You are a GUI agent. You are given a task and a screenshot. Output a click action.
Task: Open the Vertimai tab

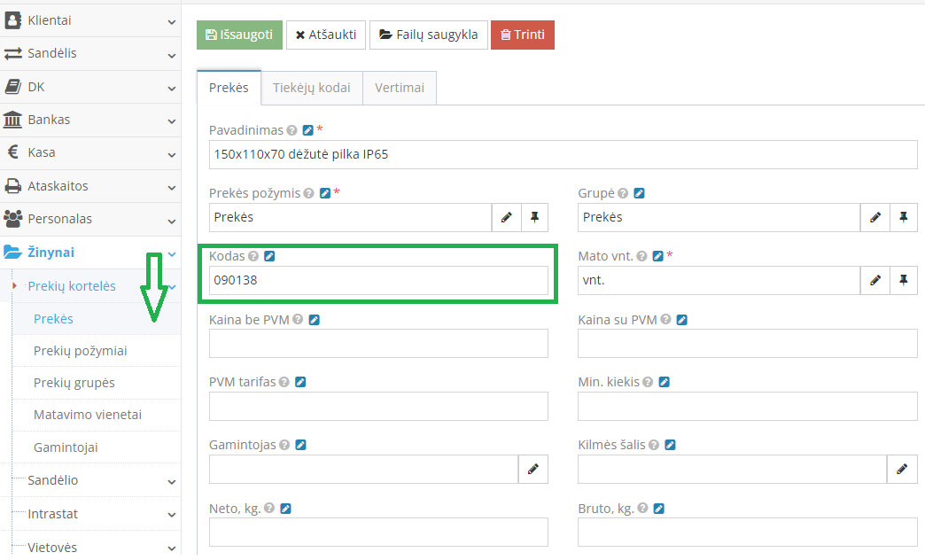click(400, 88)
